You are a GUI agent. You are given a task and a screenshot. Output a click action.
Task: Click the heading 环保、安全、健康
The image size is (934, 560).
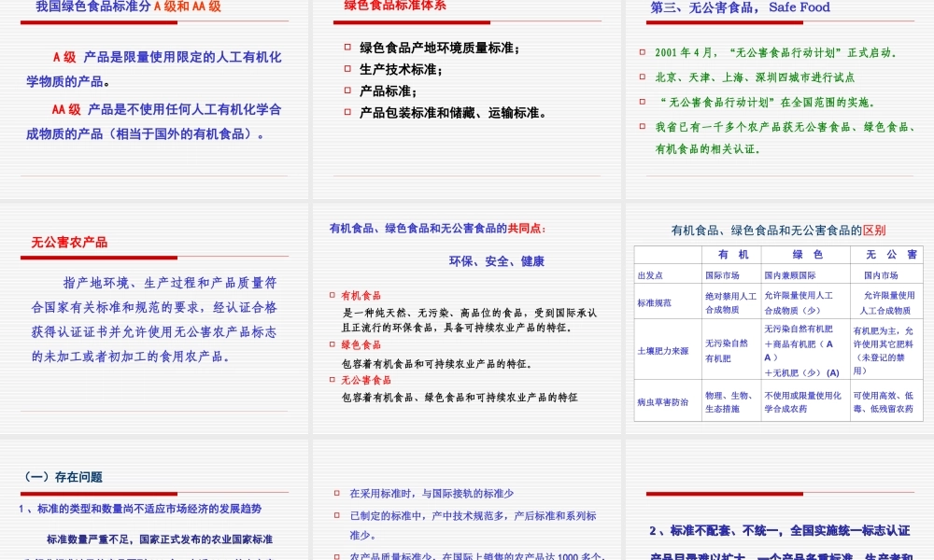click(x=498, y=261)
